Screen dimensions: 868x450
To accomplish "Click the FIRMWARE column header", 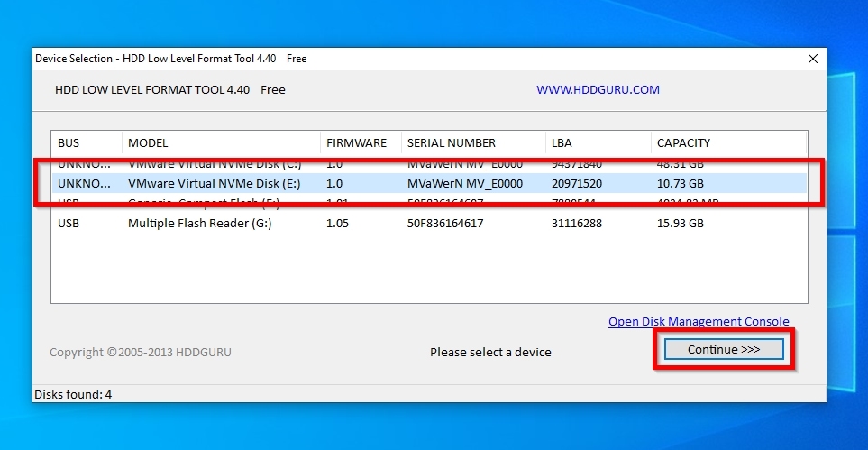I will click(360, 142).
